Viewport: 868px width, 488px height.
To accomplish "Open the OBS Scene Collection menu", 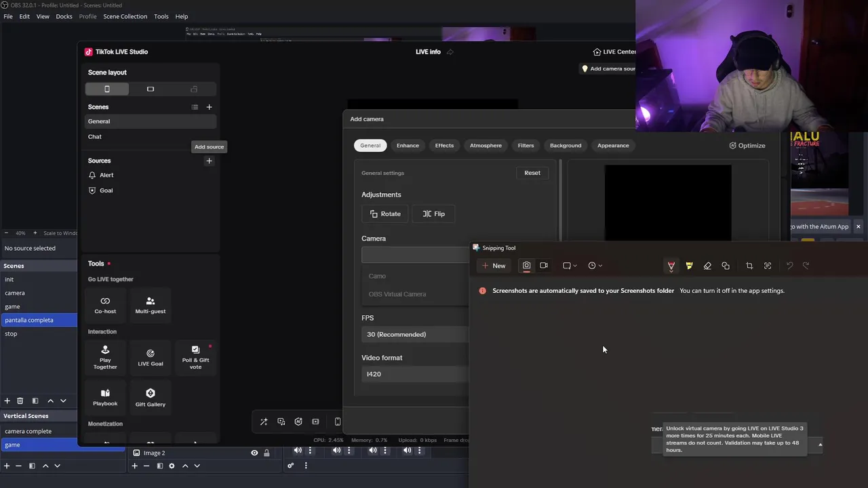I will [x=125, y=16].
